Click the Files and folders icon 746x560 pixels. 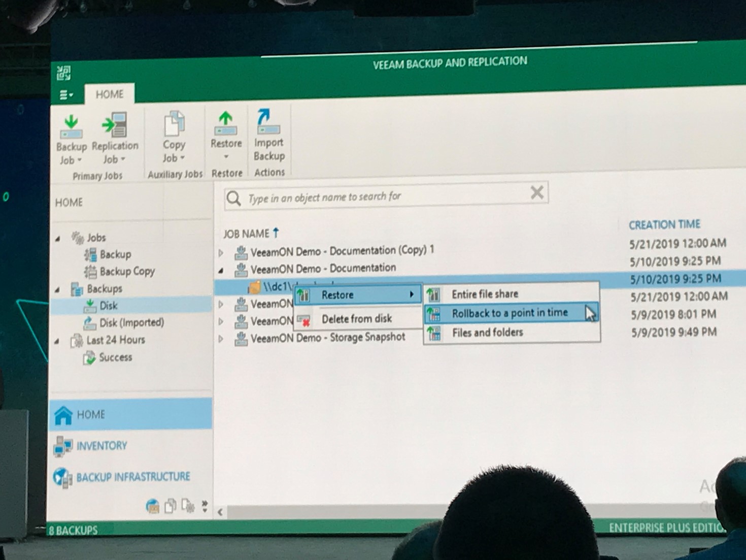(x=433, y=333)
